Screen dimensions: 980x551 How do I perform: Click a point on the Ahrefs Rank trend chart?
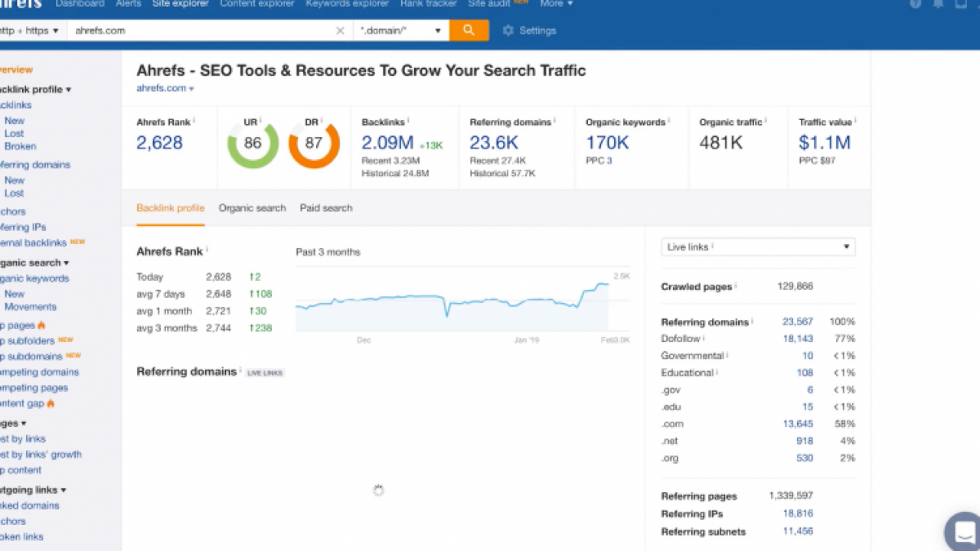click(459, 302)
